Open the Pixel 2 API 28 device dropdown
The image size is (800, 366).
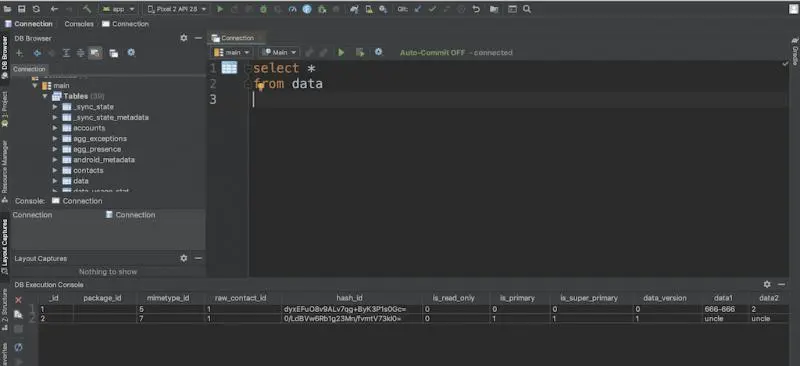click(177, 9)
